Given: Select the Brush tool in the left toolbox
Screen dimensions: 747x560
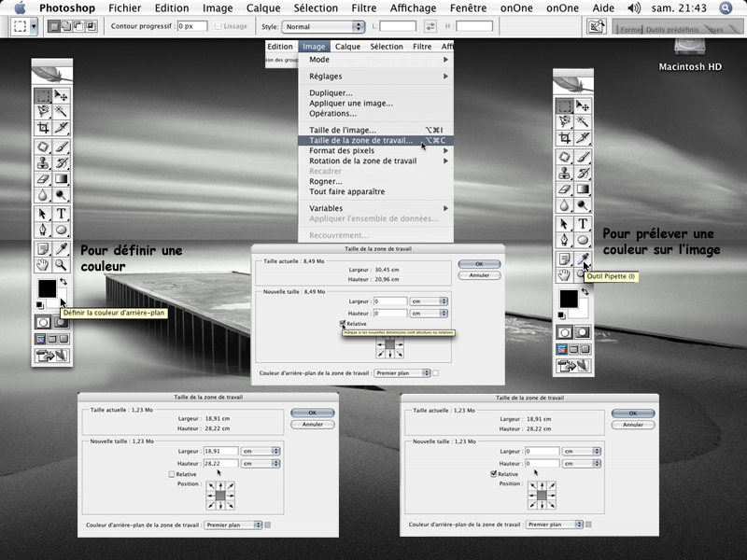Looking at the screenshot, I should click(61, 147).
